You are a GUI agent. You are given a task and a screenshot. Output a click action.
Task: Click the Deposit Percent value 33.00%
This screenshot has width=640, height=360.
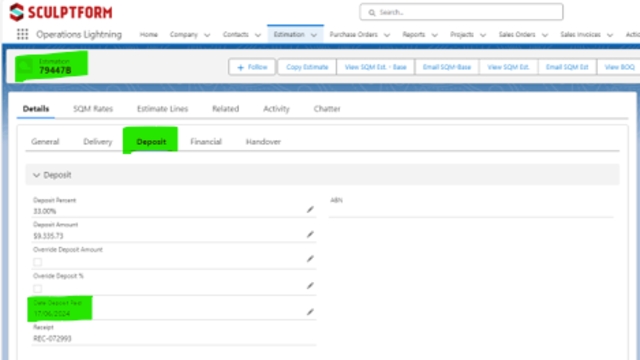point(44,211)
